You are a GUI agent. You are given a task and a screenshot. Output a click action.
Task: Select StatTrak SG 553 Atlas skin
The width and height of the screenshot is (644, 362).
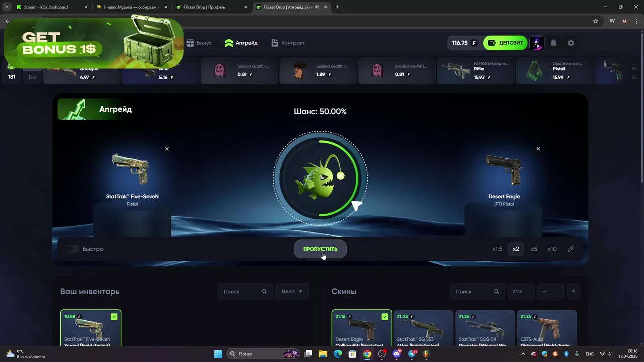pos(423,328)
